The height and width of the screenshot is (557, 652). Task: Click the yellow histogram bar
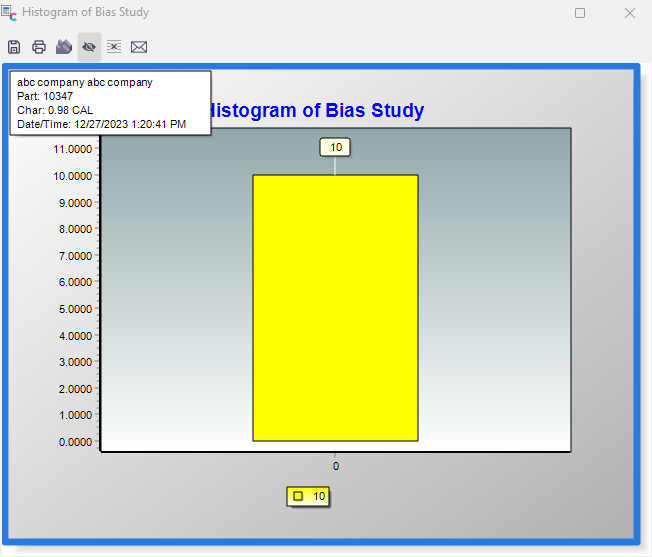pyautogui.click(x=335, y=307)
